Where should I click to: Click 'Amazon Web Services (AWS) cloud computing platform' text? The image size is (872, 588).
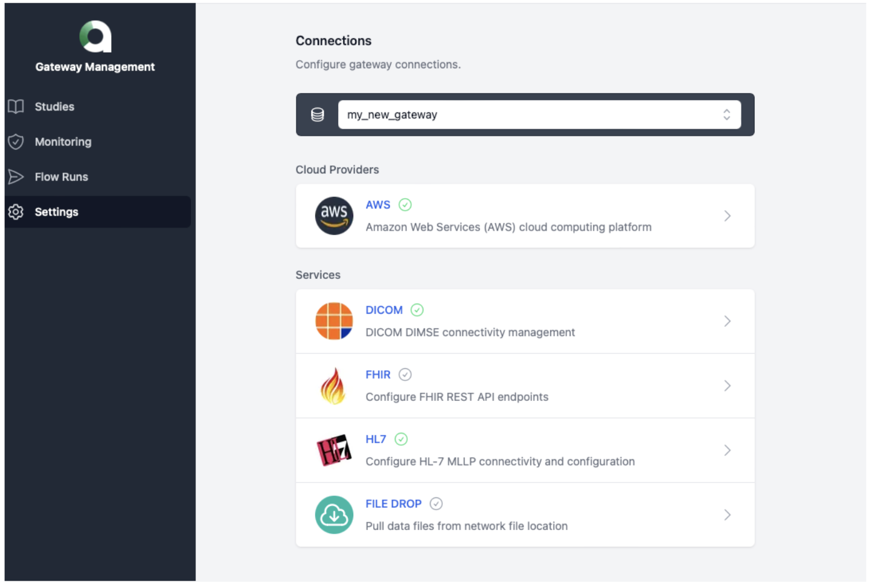[508, 227]
